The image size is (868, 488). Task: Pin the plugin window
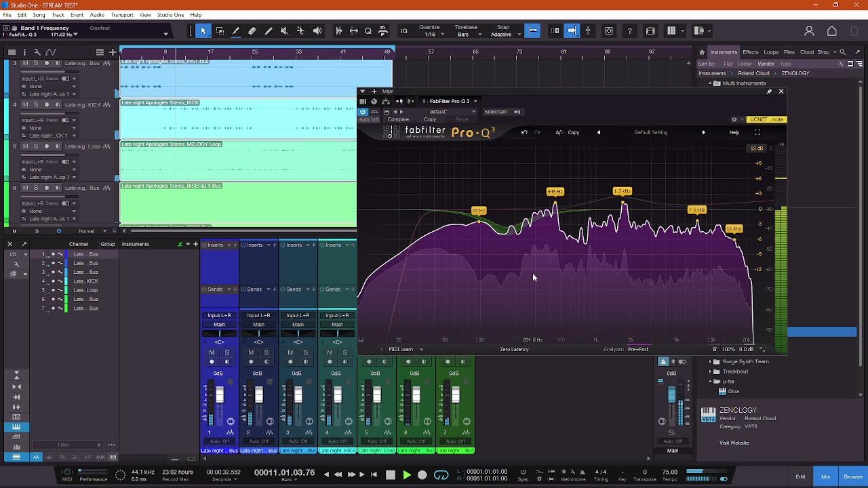coord(769,91)
